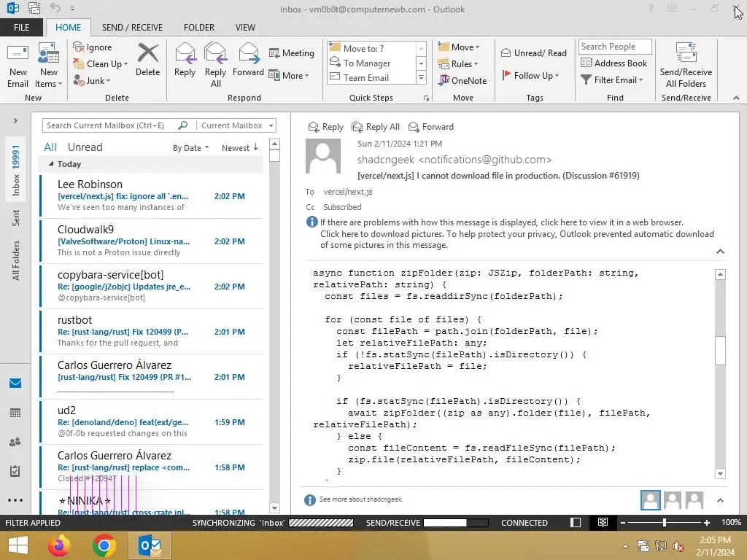Adjust the zoom slider
The image size is (747, 560).
pos(664,522)
